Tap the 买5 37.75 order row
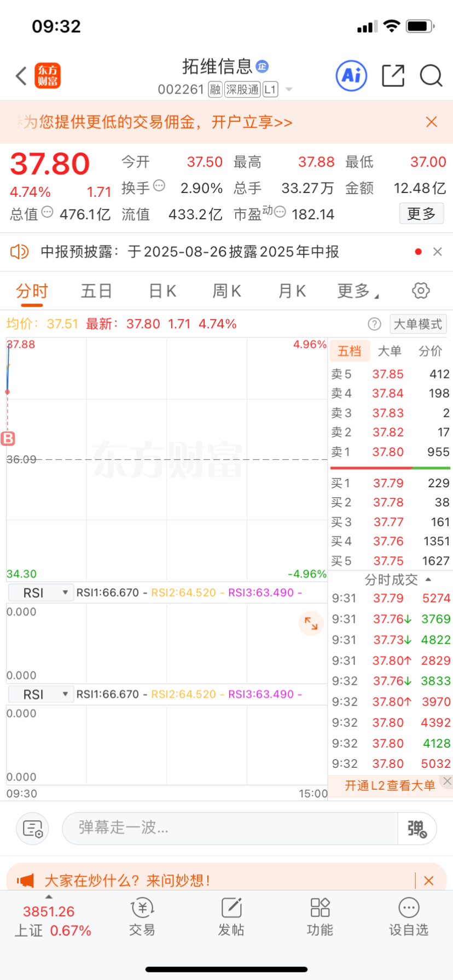 tap(390, 561)
